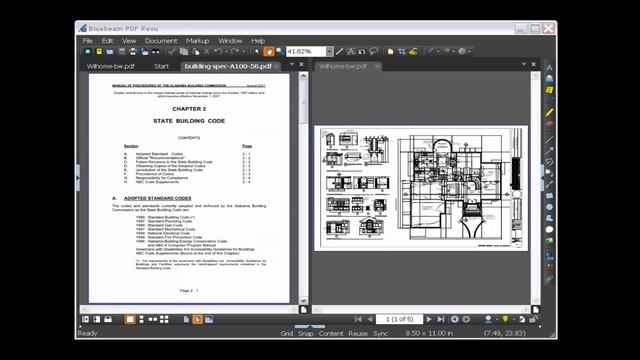
Task: Open the File menu
Action: click(x=87, y=41)
